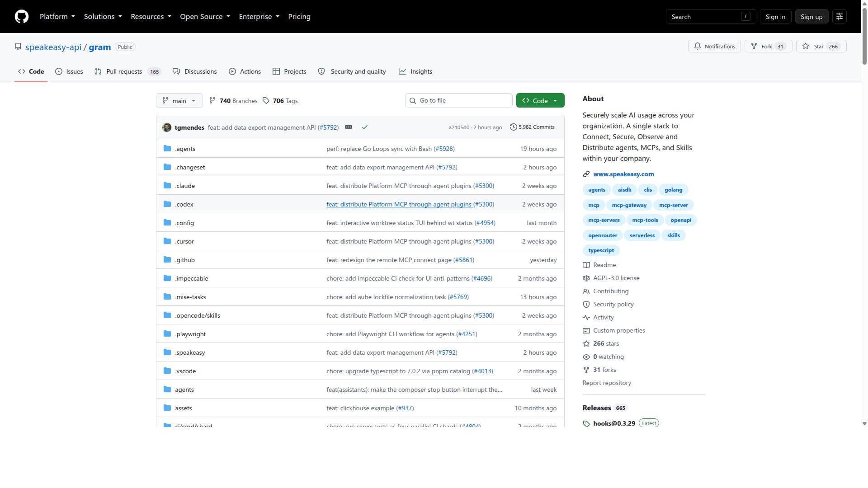Screen dimensions: 868x488
Task: Focus the top Search field
Action: (711, 17)
